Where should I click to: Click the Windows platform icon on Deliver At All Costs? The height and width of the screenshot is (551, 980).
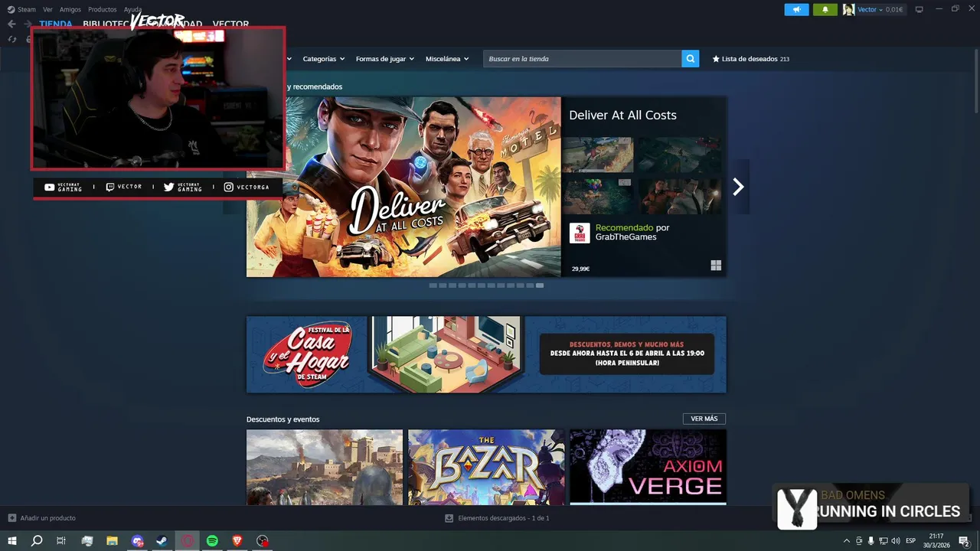[716, 266]
